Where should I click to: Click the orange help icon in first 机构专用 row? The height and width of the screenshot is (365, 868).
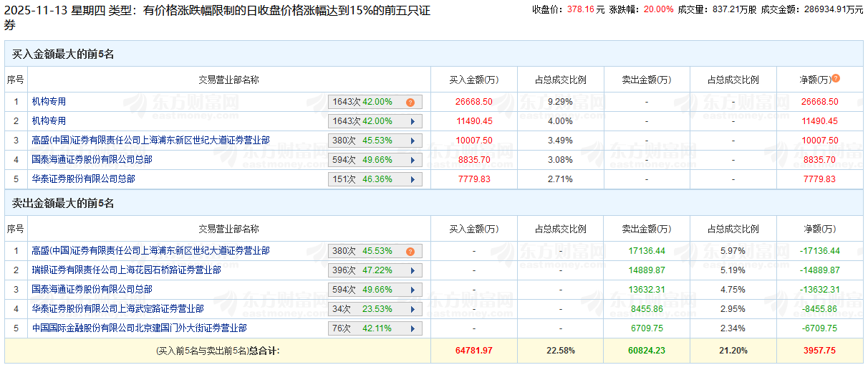pos(410,103)
